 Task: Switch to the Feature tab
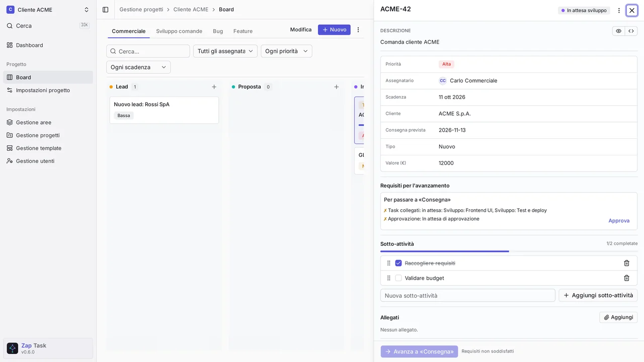point(243,31)
